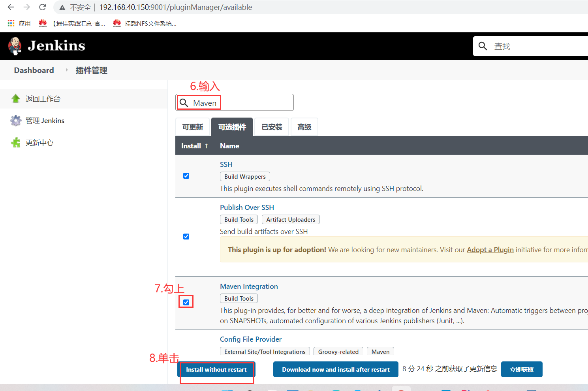Screen dimensions: 588x391
Task: Open the apps grid icon in bookmarks bar
Action: pos(11,23)
